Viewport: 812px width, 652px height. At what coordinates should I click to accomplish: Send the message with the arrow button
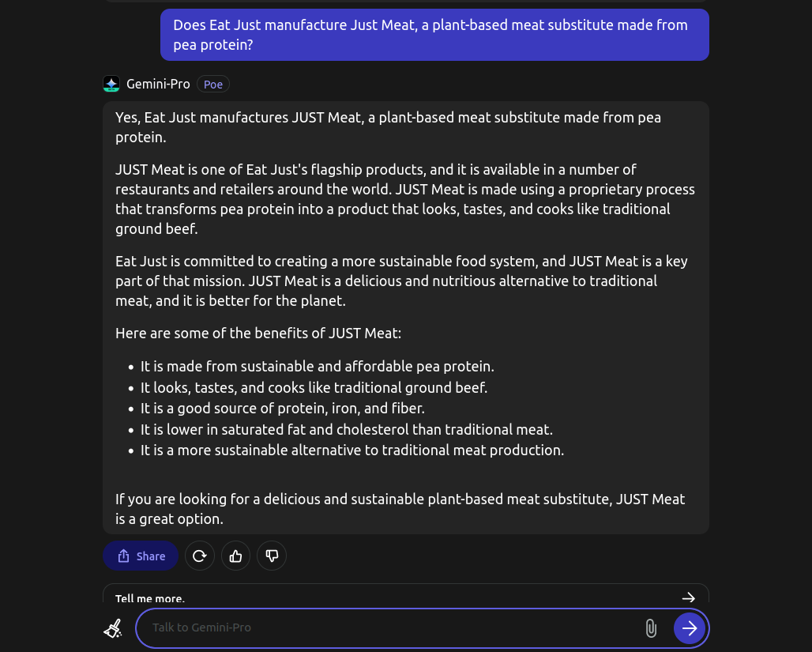[690, 628]
